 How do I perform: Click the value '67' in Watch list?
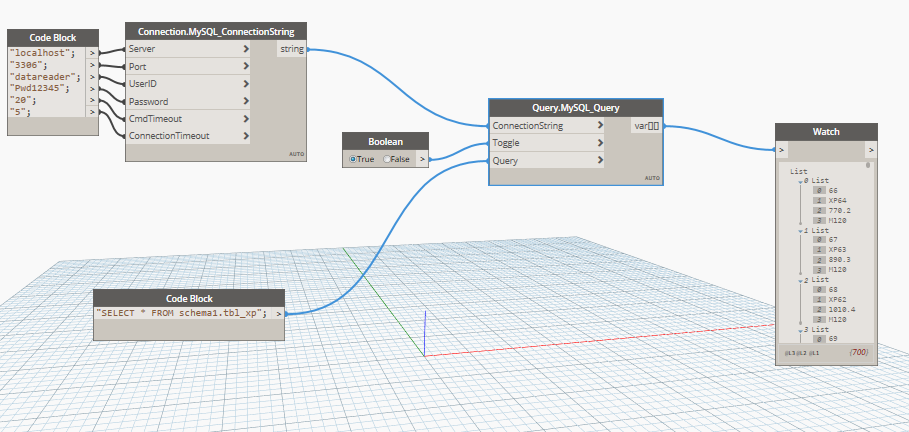[x=833, y=240]
